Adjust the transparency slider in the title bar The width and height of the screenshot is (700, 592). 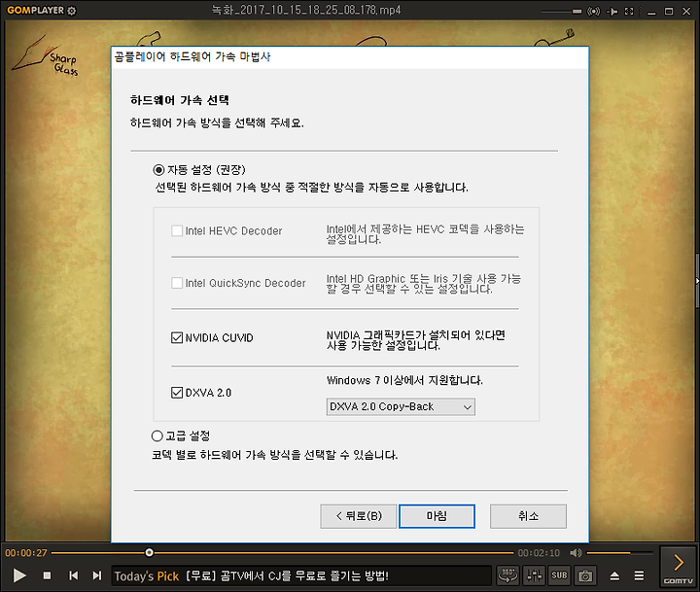click(x=561, y=11)
